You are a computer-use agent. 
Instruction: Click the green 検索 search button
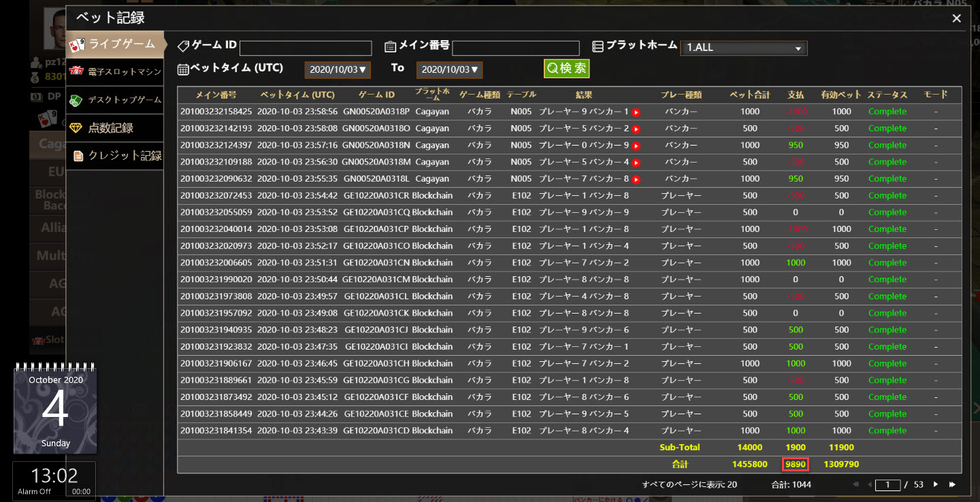(x=566, y=69)
